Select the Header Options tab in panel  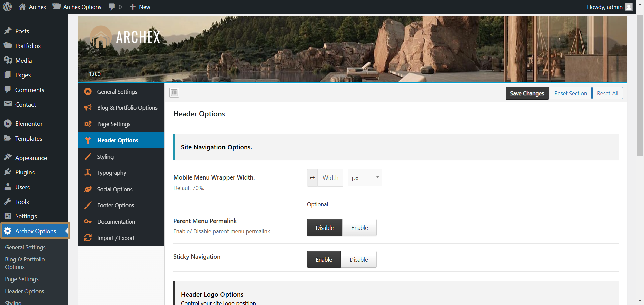[121, 140]
